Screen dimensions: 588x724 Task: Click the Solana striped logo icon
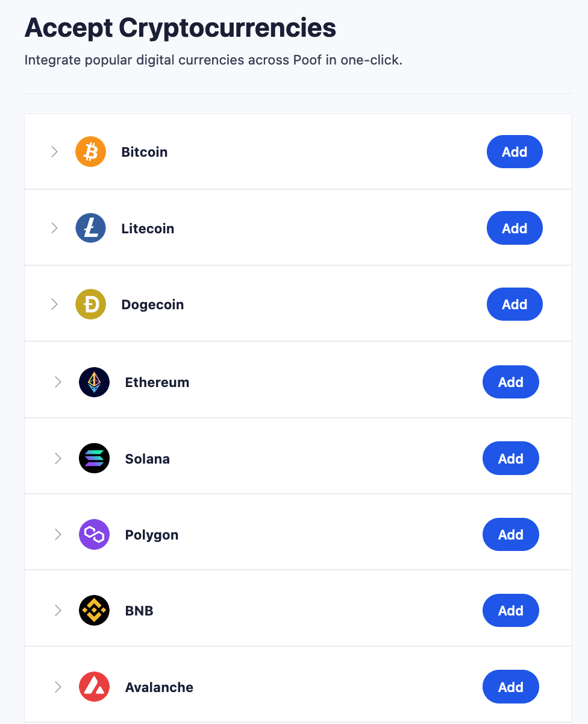[94, 459]
